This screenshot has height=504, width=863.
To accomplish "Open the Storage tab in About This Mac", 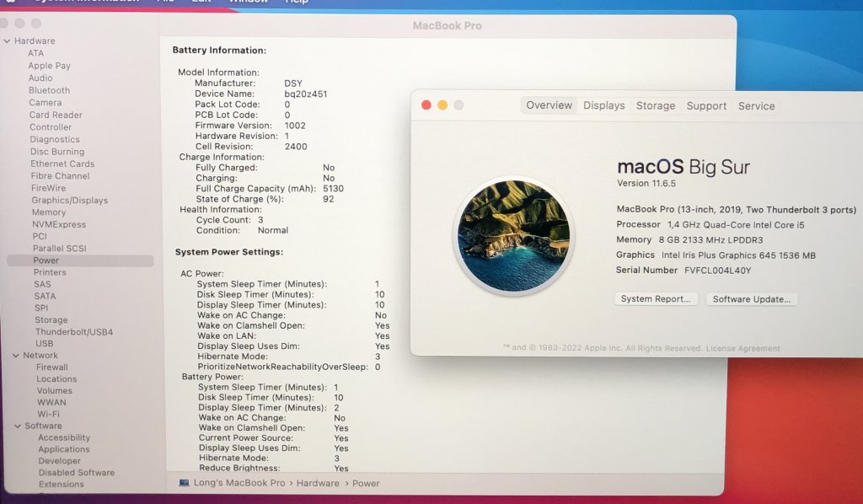I will point(656,105).
